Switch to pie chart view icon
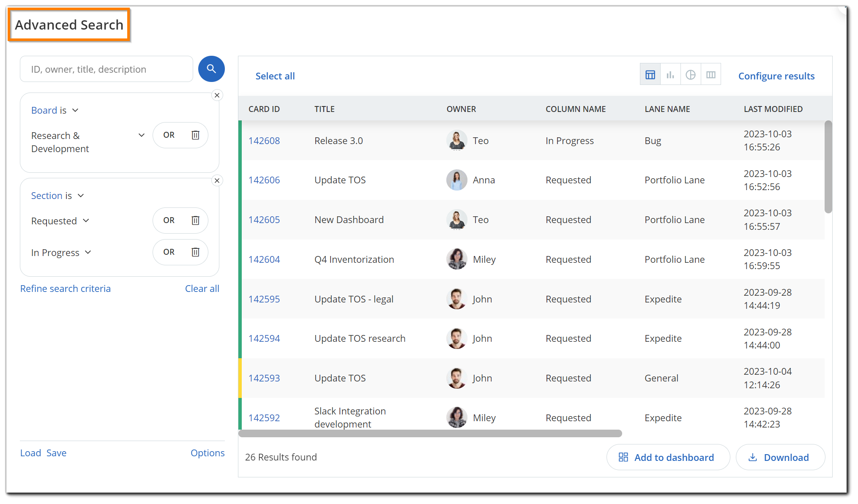858x504 pixels. click(691, 75)
